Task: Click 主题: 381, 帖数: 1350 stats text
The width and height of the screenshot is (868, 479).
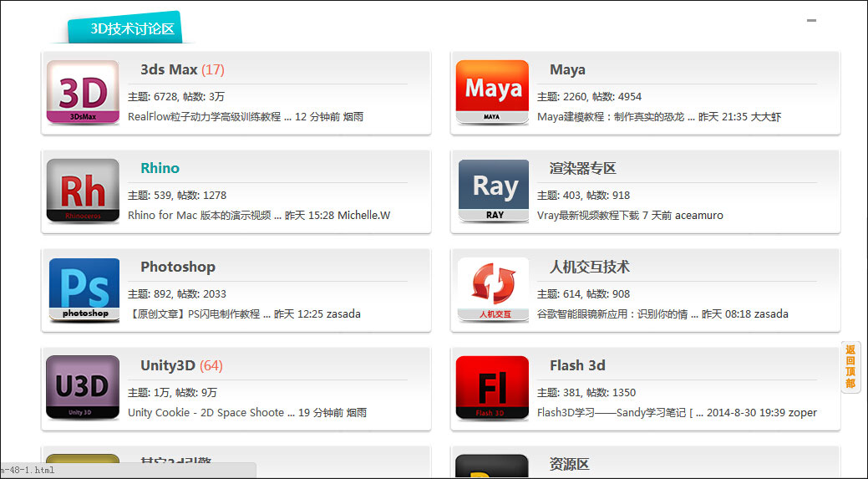Action: tap(586, 393)
